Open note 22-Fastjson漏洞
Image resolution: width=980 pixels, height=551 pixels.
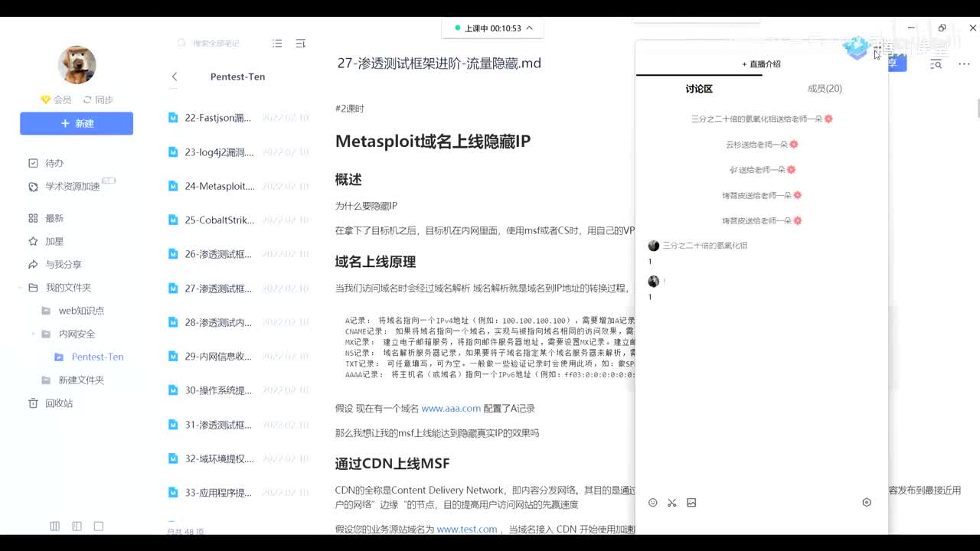pos(237,118)
